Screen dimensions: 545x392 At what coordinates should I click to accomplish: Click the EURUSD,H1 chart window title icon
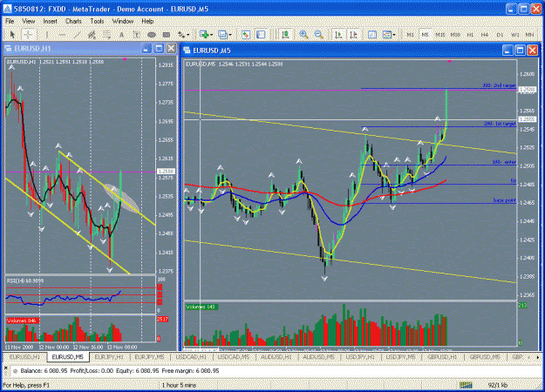coord(8,48)
